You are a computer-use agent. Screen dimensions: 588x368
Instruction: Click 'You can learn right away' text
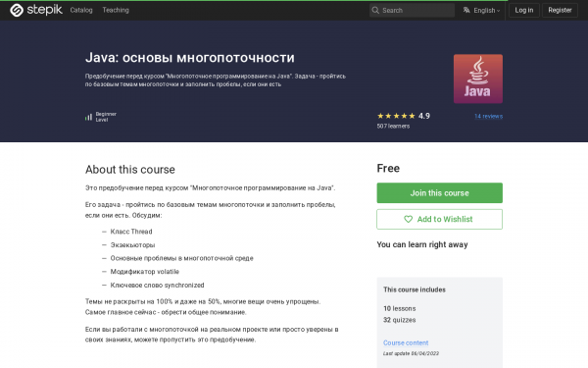coord(422,244)
